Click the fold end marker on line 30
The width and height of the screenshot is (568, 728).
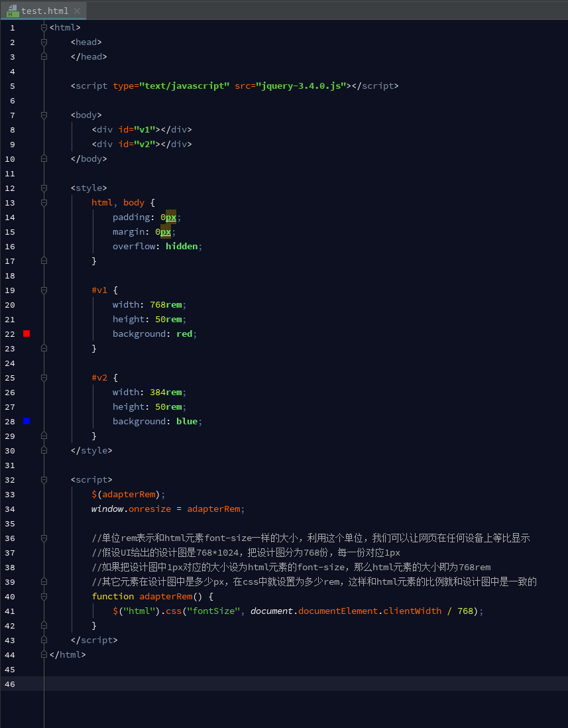(44, 450)
